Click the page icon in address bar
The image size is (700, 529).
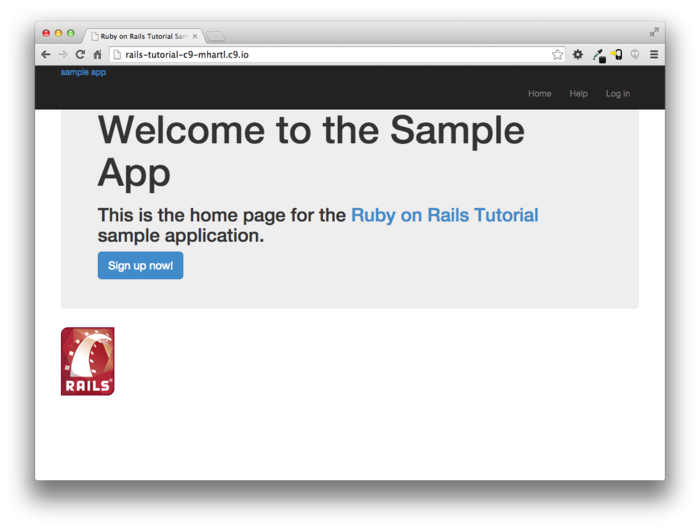point(117,54)
